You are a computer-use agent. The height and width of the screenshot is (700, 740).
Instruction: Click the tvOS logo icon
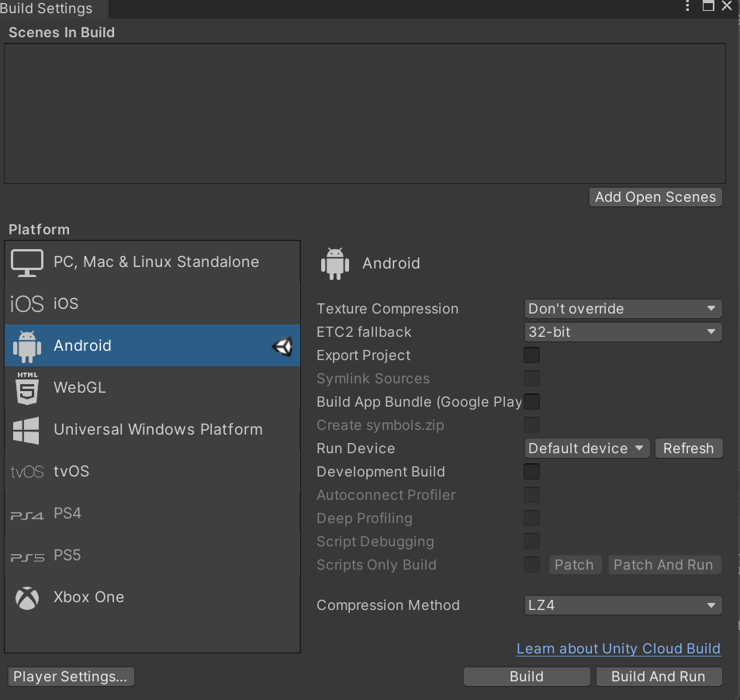click(27, 472)
